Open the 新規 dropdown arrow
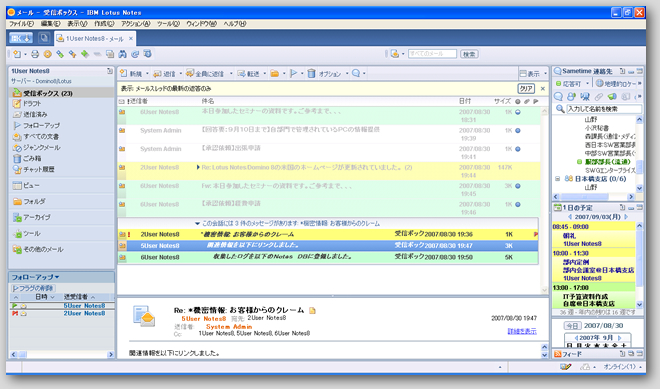 click(147, 74)
